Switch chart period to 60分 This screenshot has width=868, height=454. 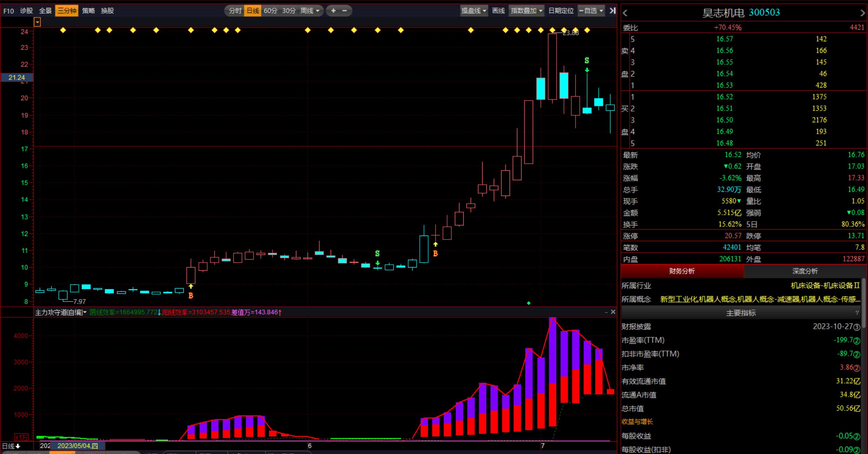point(270,11)
